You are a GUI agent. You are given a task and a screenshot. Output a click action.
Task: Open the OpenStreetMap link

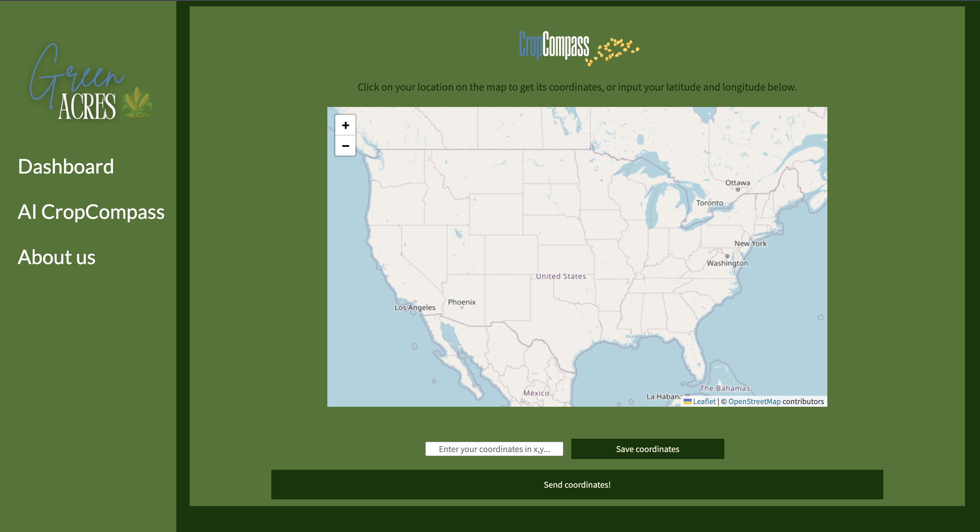point(754,401)
